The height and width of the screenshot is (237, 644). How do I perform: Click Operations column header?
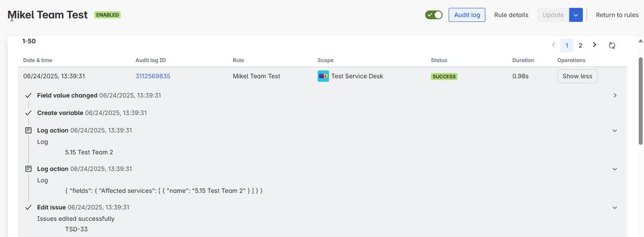tap(571, 60)
